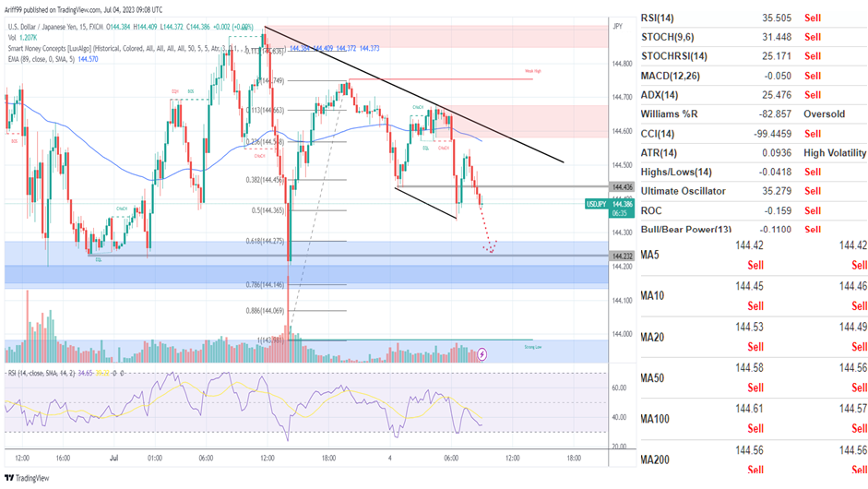This screenshot has width=868, height=489.
Task: Click the Weak High label on chart
Action: [532, 70]
